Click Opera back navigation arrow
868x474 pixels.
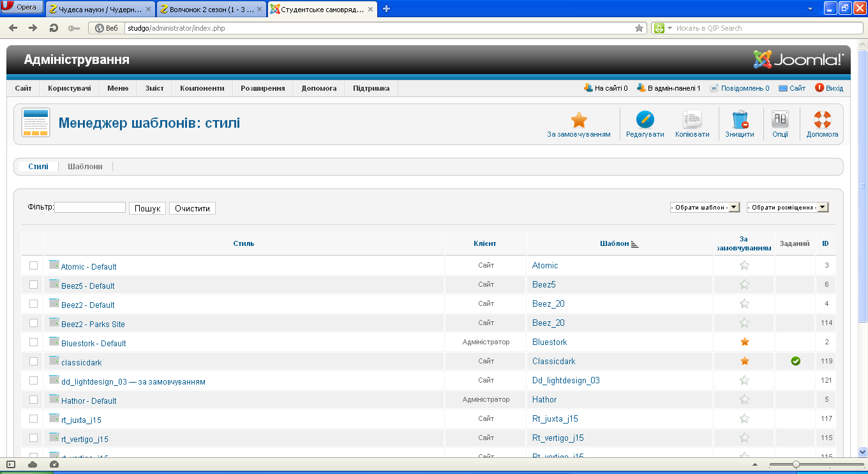(13, 28)
